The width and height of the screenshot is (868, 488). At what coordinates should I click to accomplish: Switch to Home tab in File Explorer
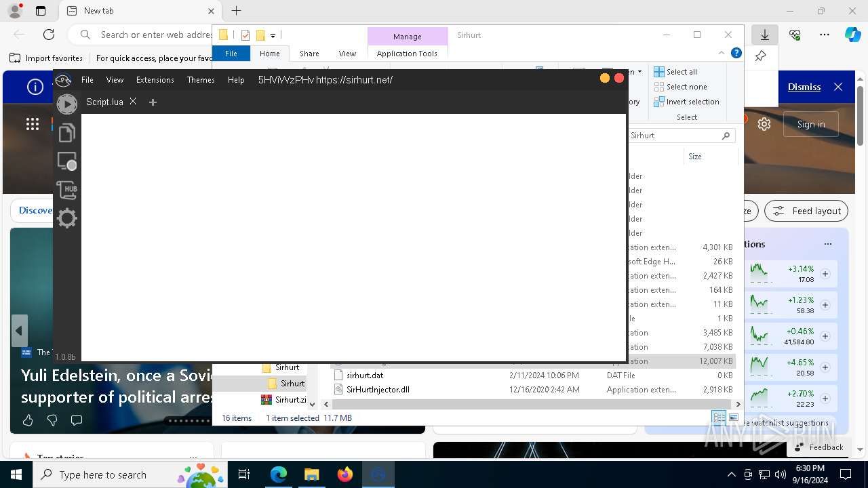tap(269, 54)
